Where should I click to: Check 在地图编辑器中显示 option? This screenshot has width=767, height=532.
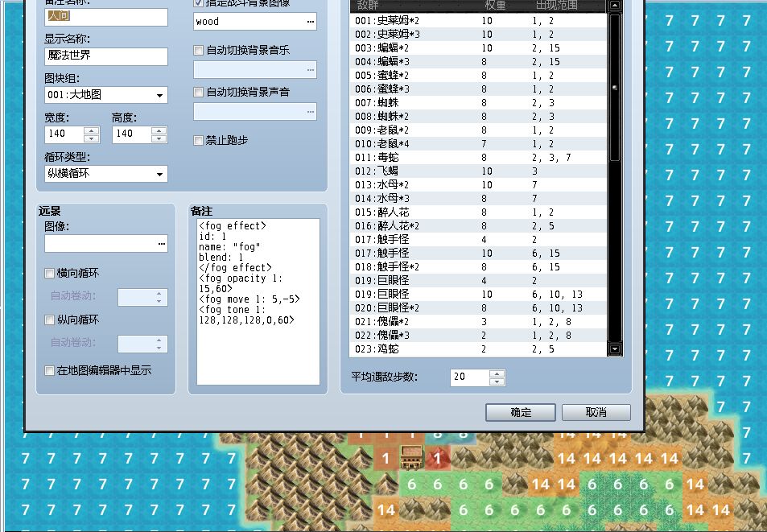point(49,371)
